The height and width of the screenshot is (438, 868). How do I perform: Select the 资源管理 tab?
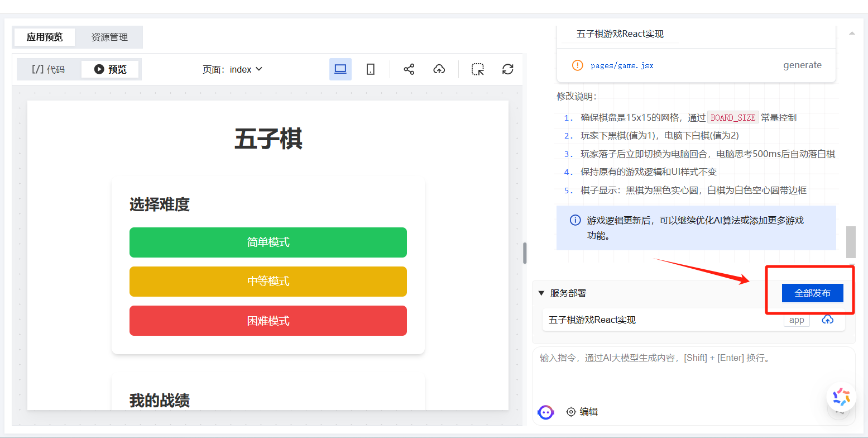pyautogui.click(x=109, y=37)
